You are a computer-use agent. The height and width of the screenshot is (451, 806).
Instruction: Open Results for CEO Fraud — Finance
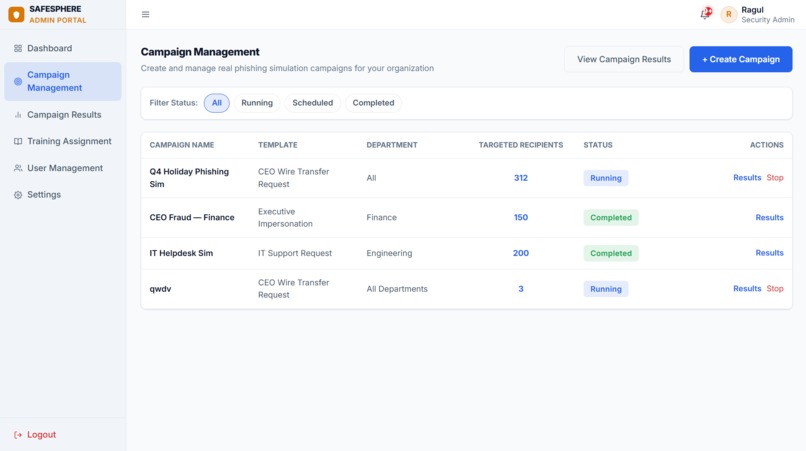[x=769, y=218]
